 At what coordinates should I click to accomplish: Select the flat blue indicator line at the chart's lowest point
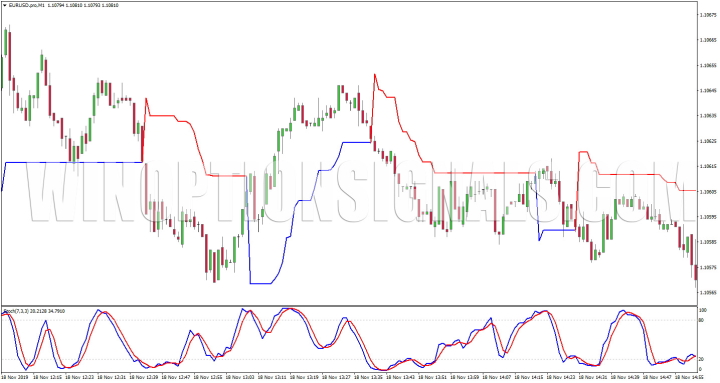pyautogui.click(x=261, y=283)
